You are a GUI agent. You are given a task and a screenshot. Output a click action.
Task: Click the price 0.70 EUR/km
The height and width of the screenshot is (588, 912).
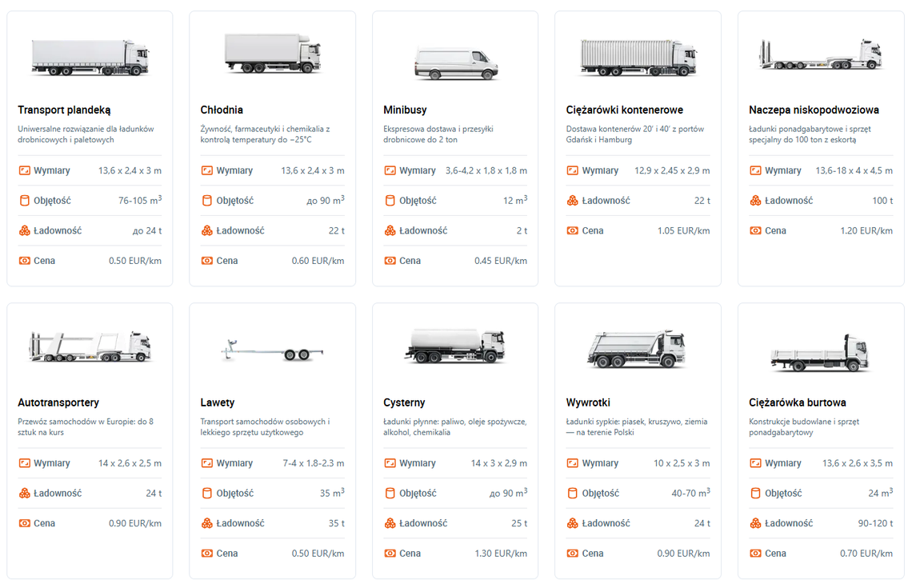(866, 553)
